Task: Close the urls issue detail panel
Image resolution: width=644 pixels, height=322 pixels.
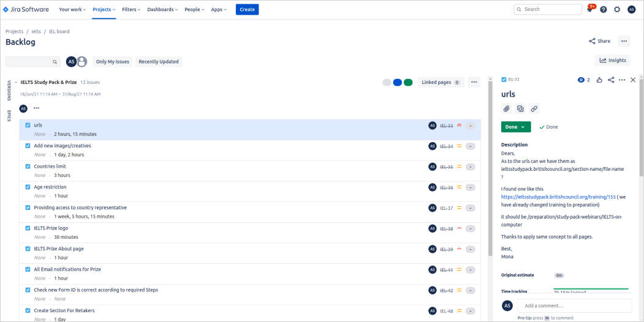Action: click(x=633, y=80)
